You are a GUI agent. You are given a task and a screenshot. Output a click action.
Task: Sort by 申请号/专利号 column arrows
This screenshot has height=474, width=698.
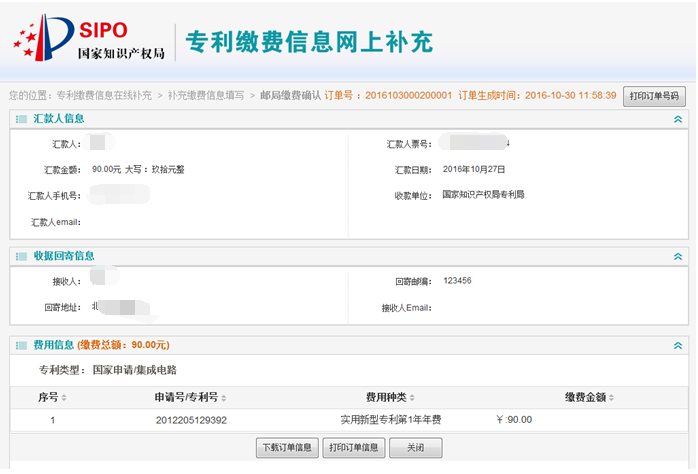(x=223, y=398)
